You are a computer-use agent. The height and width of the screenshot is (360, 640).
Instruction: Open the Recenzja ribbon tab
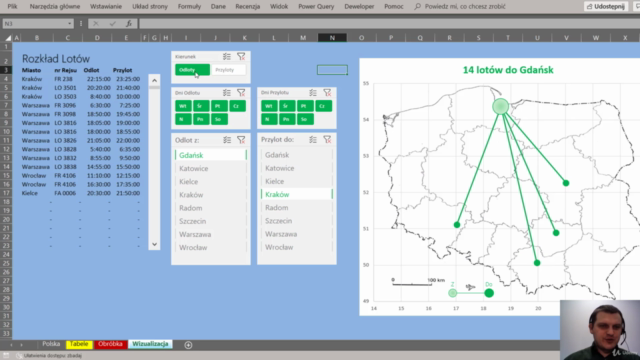pyautogui.click(x=248, y=7)
